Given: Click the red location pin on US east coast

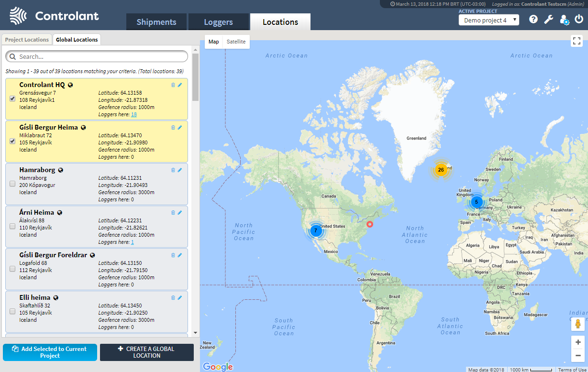Looking at the screenshot, I should click(369, 224).
